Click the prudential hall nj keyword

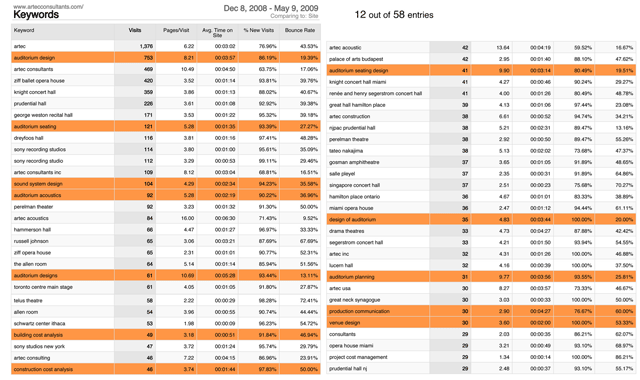pos(348,369)
